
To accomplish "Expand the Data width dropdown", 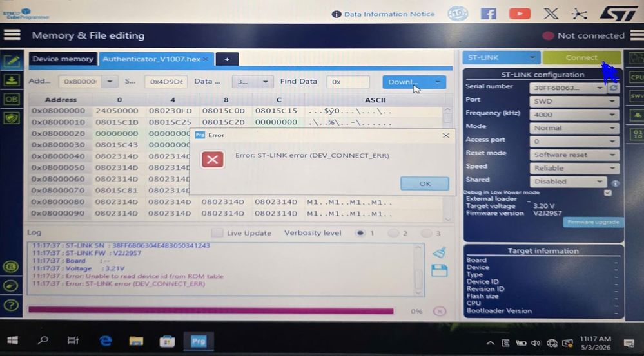I will click(x=253, y=82).
